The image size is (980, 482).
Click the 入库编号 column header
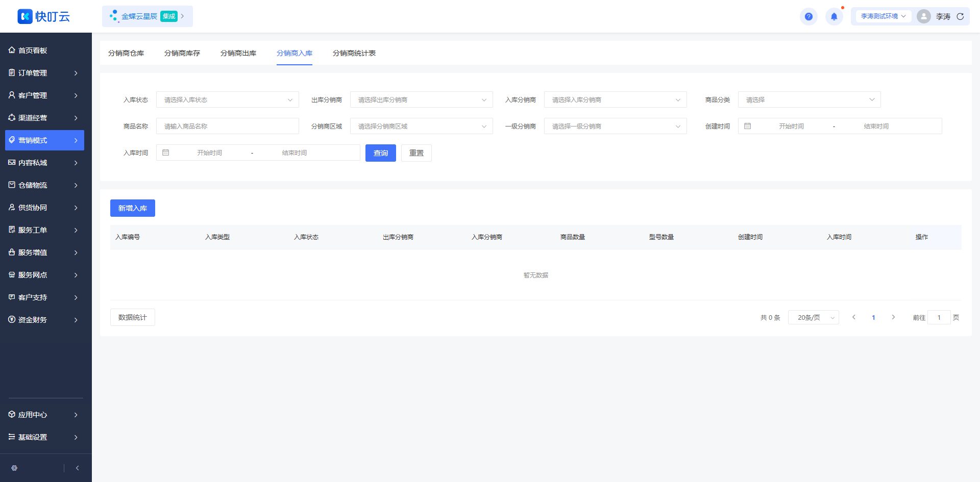tap(128, 237)
